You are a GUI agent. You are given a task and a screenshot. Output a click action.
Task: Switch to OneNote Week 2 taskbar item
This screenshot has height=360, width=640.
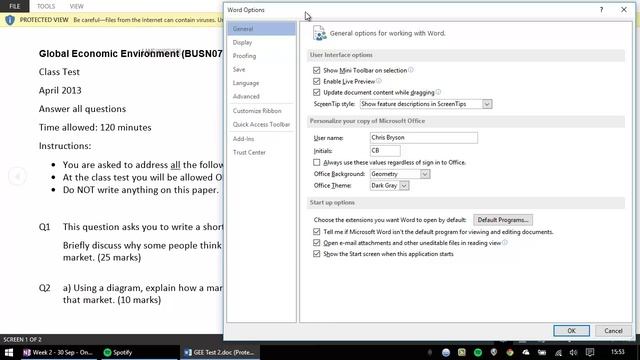pos(58,352)
